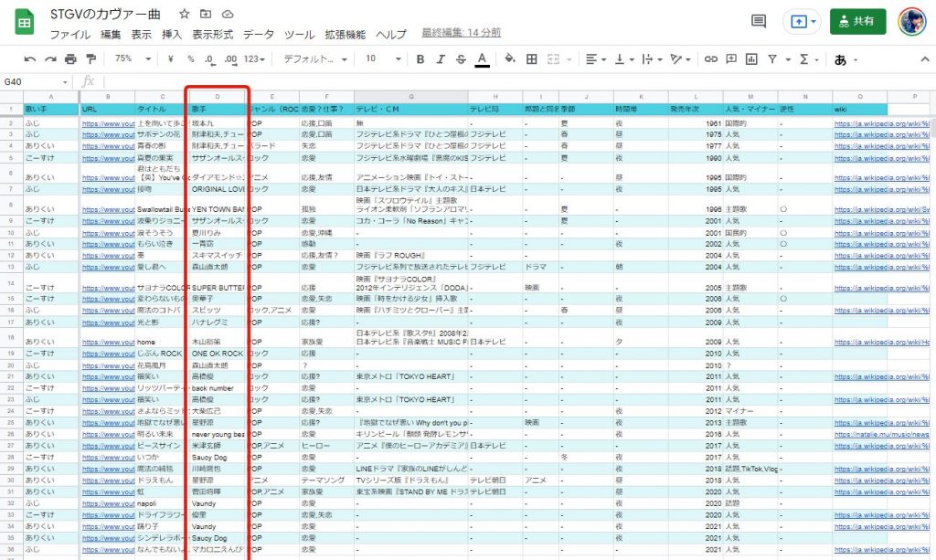Screen dimensions: 936x560
Task: Toggle strikethrough formatting
Action: click(x=461, y=58)
